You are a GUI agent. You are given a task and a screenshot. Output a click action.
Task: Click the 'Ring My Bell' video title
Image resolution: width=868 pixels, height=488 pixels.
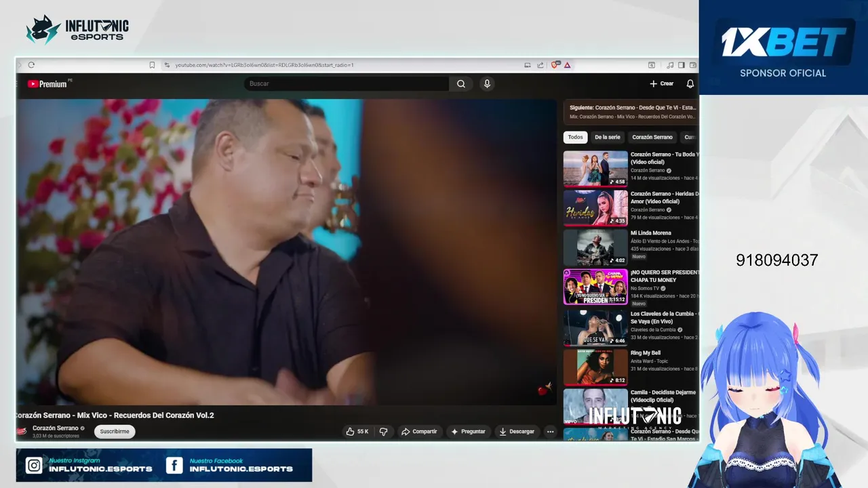[646, 353]
